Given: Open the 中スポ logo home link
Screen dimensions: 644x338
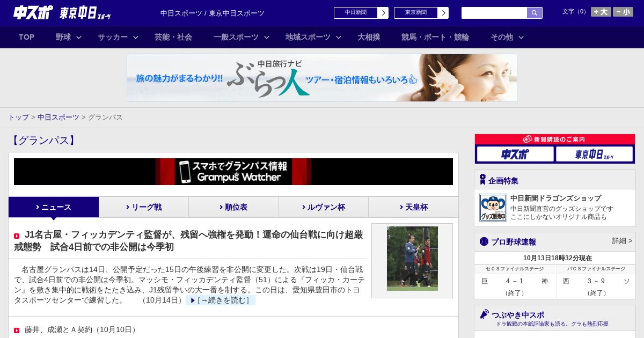Looking at the screenshot, I should pyautogui.click(x=33, y=12).
